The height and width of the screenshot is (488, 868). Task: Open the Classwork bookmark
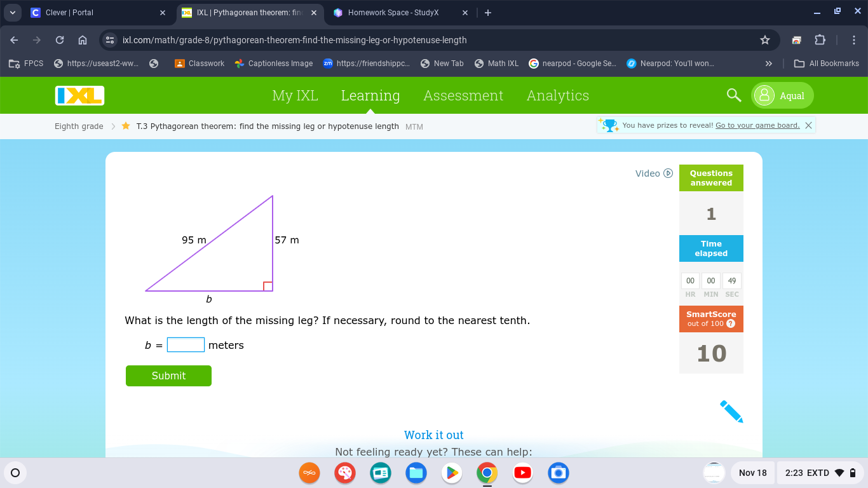tap(200, 64)
